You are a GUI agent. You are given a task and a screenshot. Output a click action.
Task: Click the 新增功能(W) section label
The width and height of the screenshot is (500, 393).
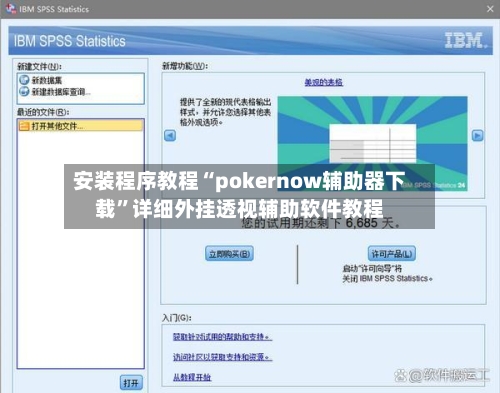pos(185,66)
